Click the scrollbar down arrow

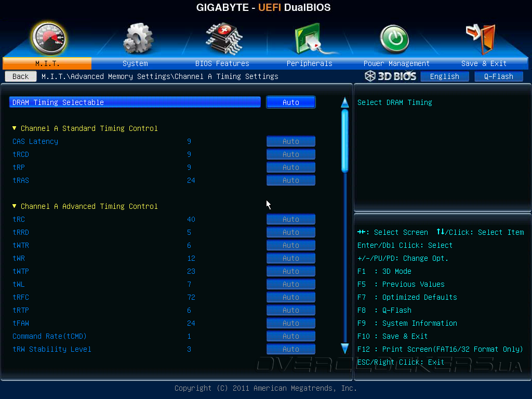[345, 349]
